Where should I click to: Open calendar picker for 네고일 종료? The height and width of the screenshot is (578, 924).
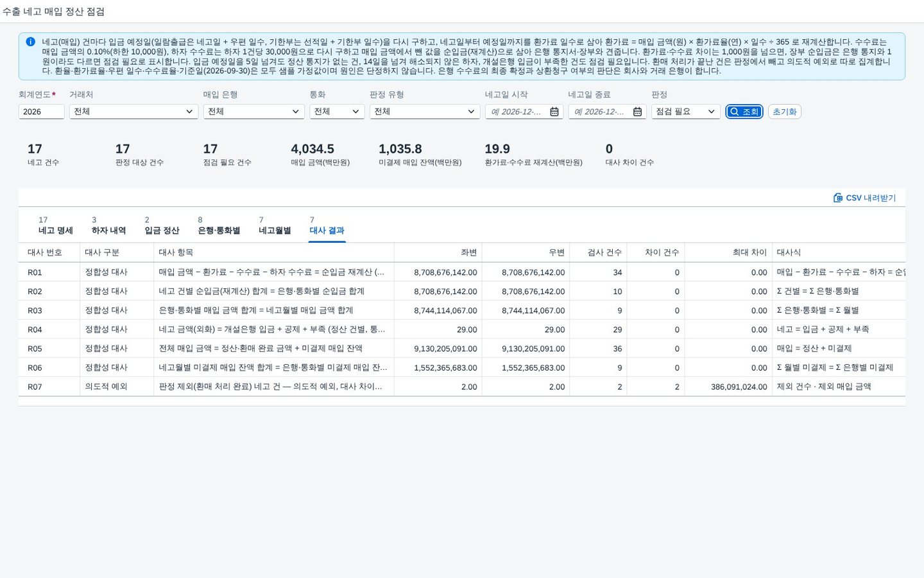click(637, 112)
